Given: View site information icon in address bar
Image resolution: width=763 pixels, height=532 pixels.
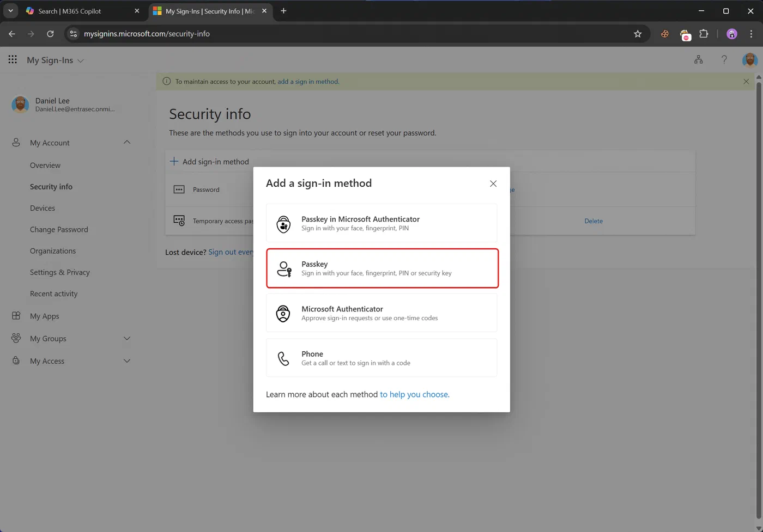Looking at the screenshot, I should (74, 34).
